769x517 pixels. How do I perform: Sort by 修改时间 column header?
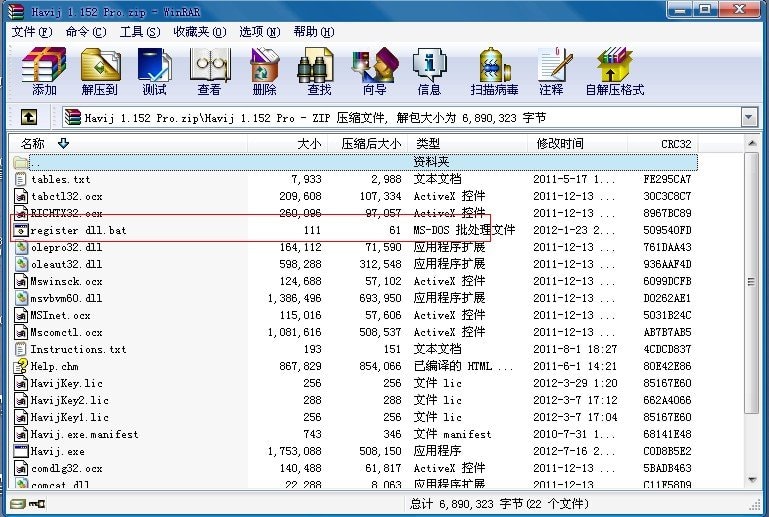[578, 144]
